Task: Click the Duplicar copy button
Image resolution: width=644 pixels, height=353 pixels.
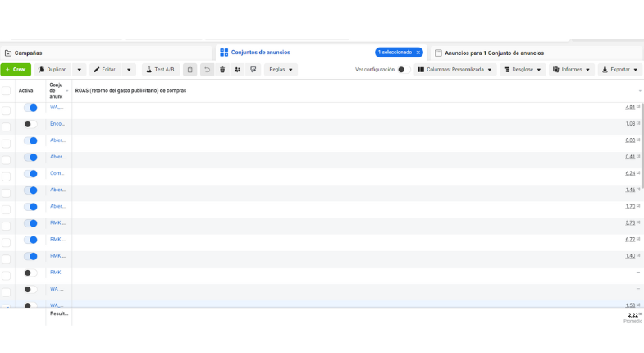Action: [x=53, y=70]
